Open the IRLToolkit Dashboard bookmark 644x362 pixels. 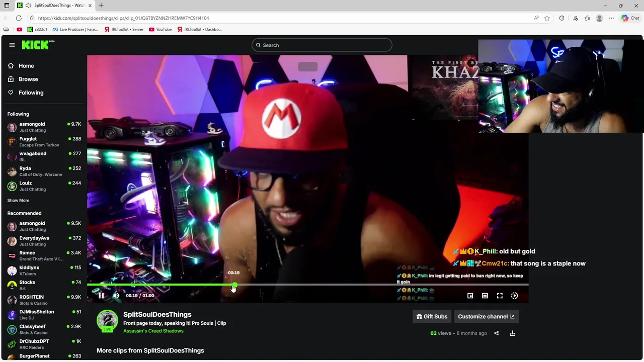[200, 29]
